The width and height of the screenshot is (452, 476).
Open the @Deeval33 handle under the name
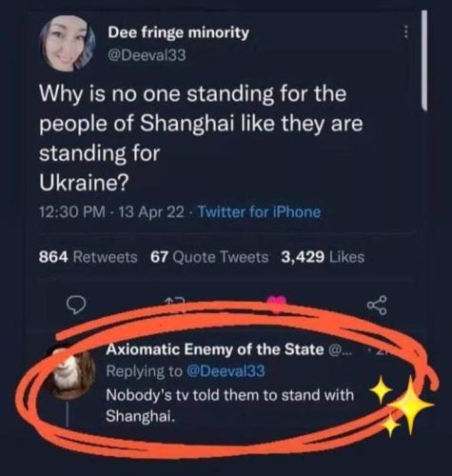coord(147,55)
